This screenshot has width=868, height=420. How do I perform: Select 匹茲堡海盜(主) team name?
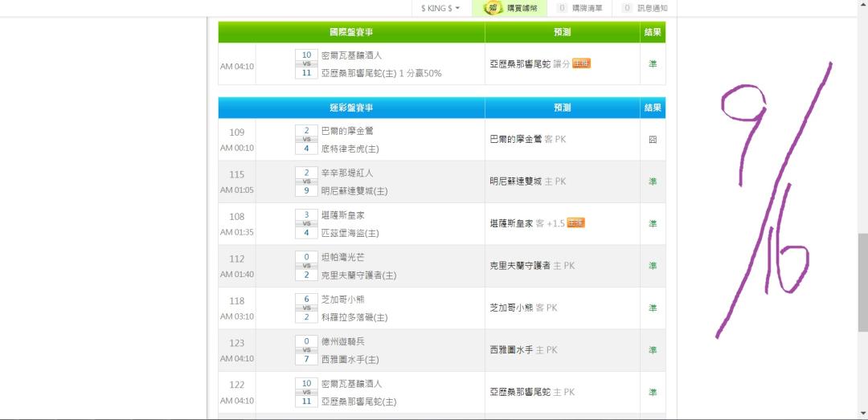[x=350, y=233]
